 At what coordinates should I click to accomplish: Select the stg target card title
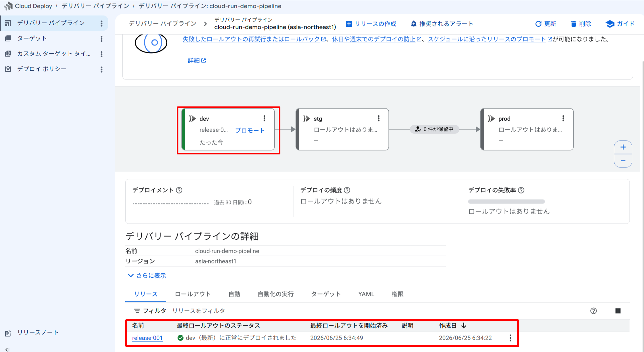click(x=318, y=119)
